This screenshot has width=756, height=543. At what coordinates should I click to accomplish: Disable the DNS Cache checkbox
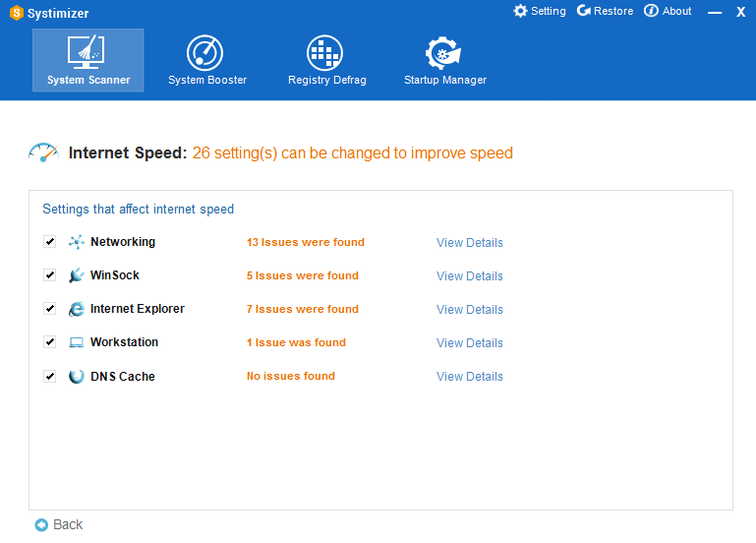coord(50,376)
